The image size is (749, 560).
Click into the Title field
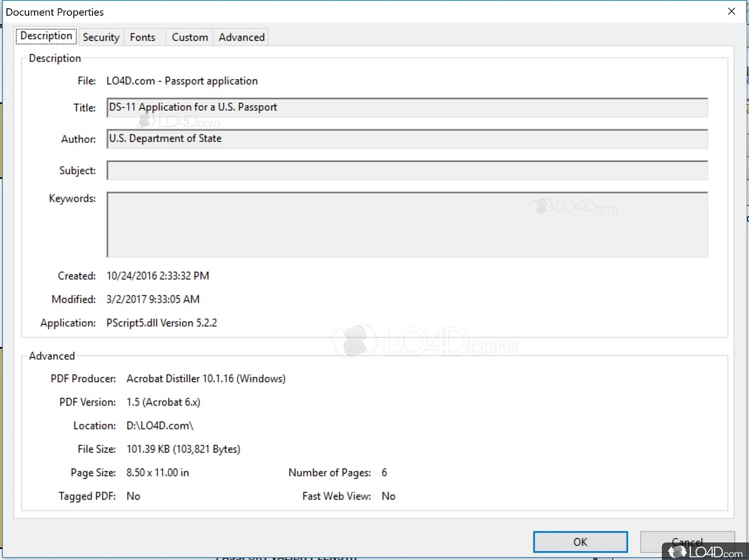coord(407,108)
